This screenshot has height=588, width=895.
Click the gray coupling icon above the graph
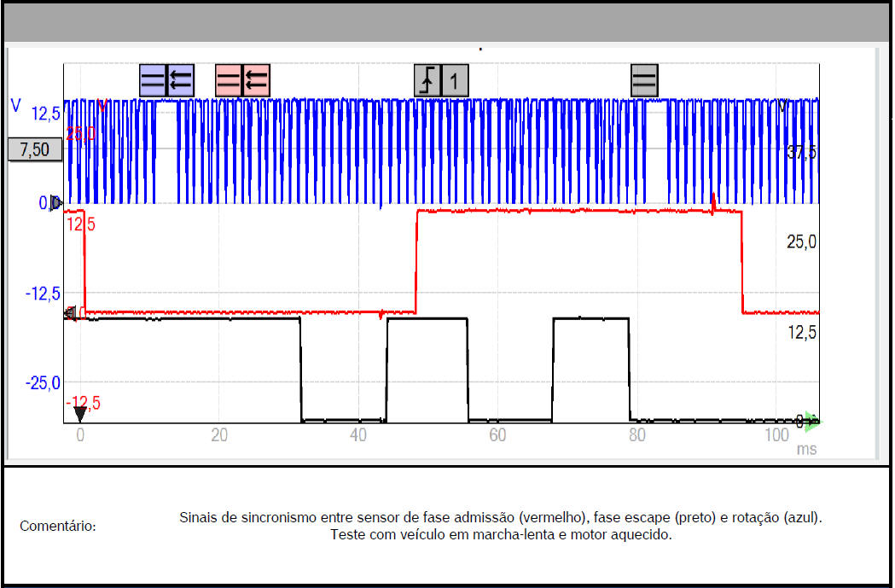pos(644,81)
